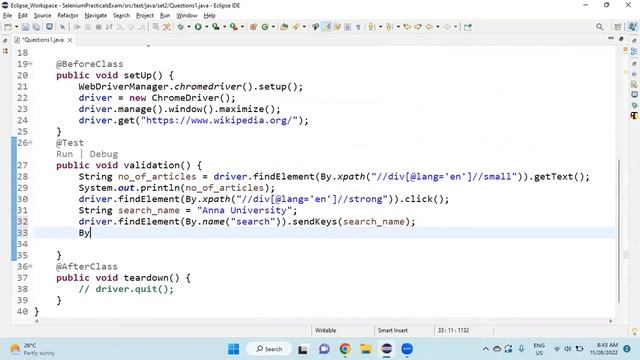The image size is (640, 360).
Task: Click the Eclipse IDE taskbar icon
Action: coord(386,349)
